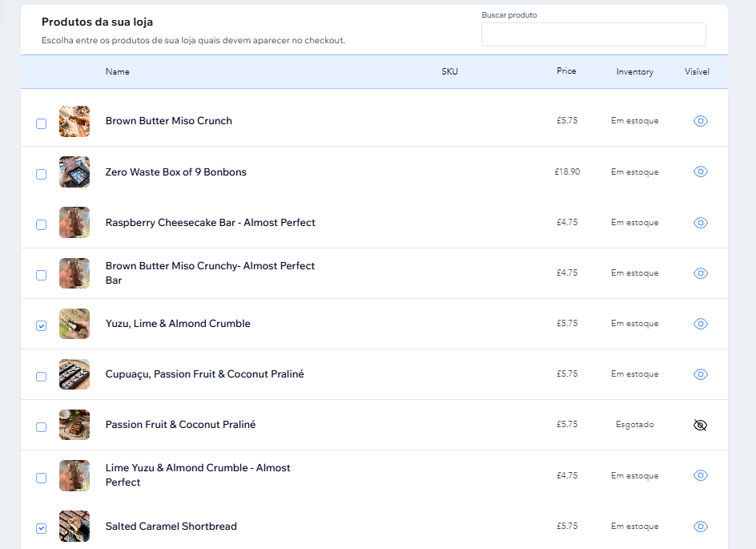Click the Cupuaçu Passion Fruit Praliné thumbnail image
Screen dimensions: 756x549
click(74, 374)
